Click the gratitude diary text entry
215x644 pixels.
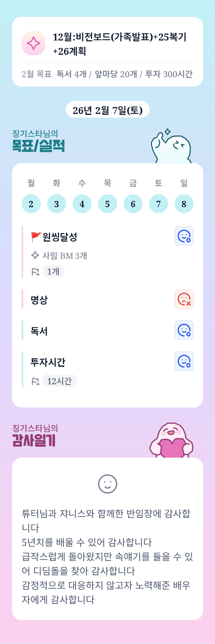pyautogui.click(x=107, y=556)
